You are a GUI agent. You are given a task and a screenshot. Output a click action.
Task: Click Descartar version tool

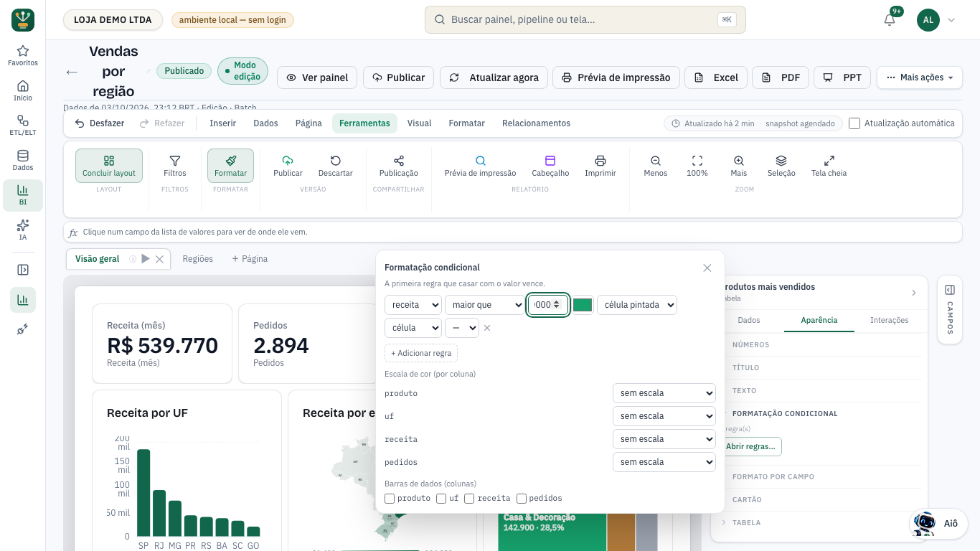[335, 166]
